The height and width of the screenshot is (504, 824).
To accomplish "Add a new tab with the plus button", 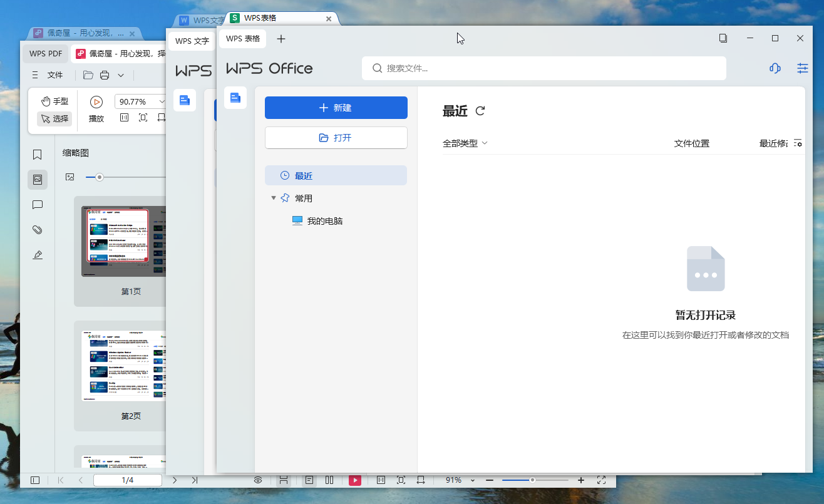I will click(x=281, y=39).
